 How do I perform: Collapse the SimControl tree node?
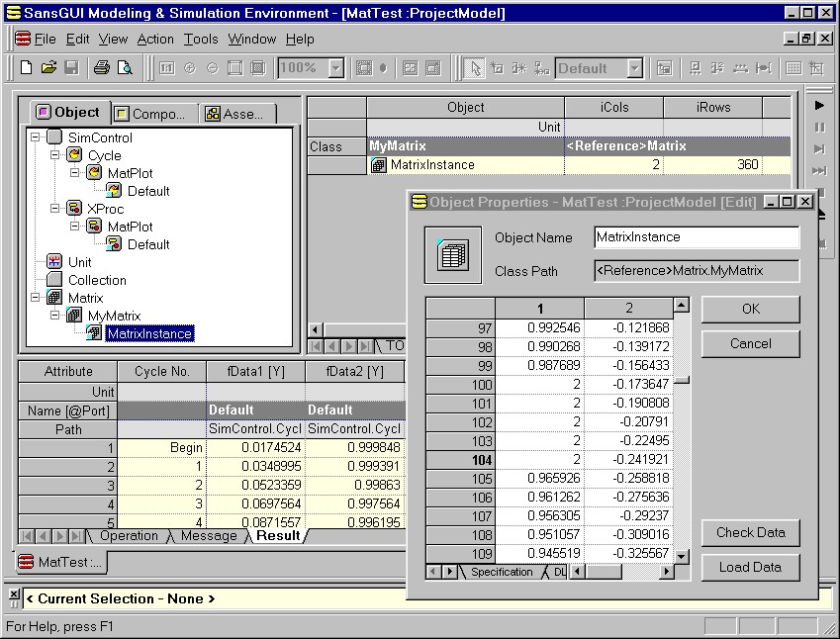pyautogui.click(x=36, y=137)
